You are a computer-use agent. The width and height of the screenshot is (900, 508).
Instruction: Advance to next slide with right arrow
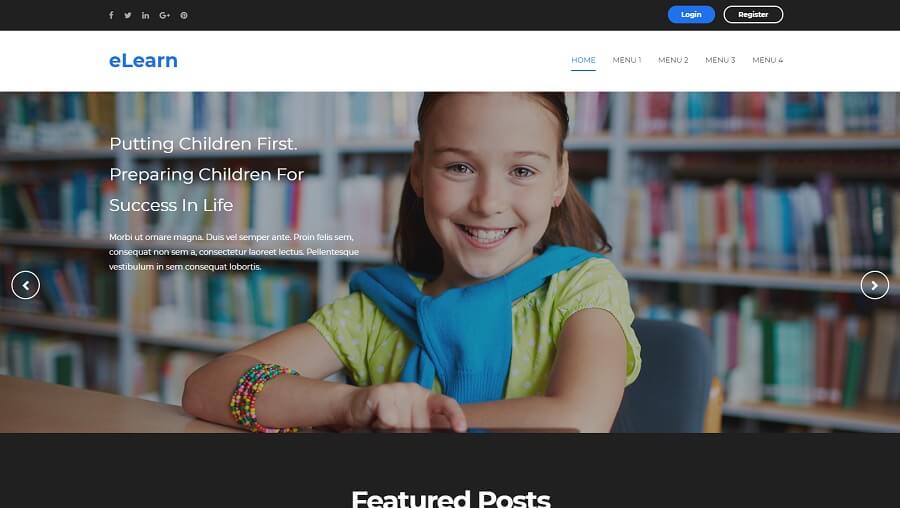click(x=875, y=285)
